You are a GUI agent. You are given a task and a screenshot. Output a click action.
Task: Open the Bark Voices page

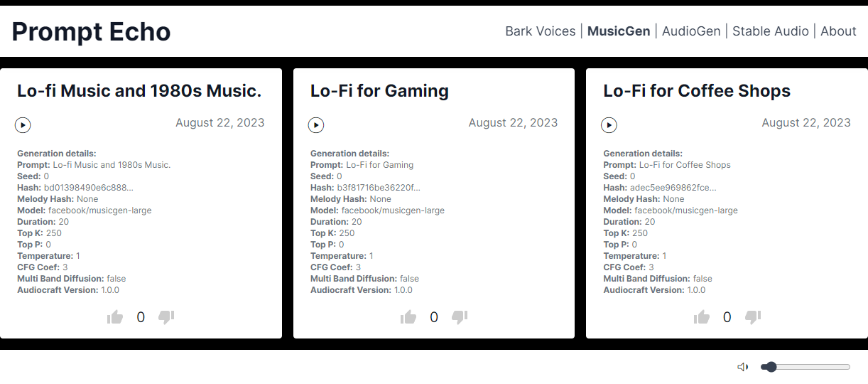pyautogui.click(x=540, y=31)
